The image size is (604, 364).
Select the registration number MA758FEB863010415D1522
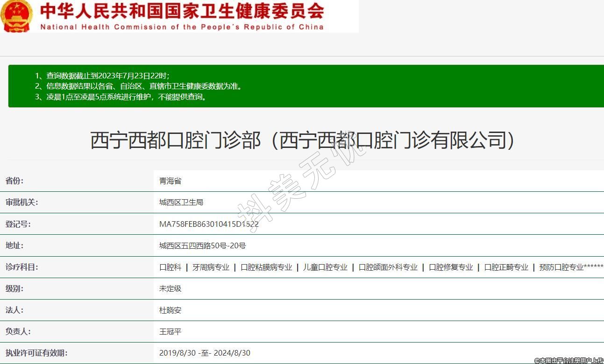(209, 224)
